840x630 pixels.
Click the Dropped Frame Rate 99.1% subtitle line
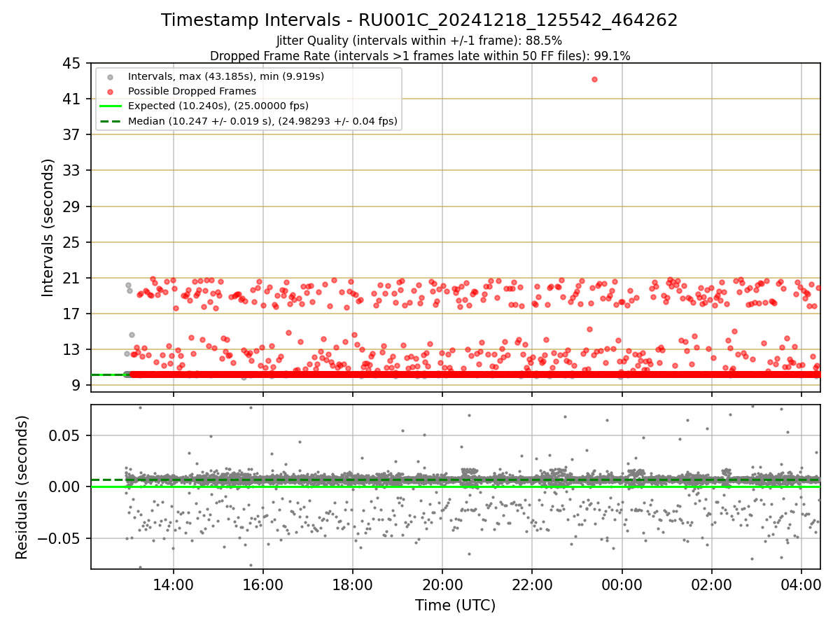(420, 56)
